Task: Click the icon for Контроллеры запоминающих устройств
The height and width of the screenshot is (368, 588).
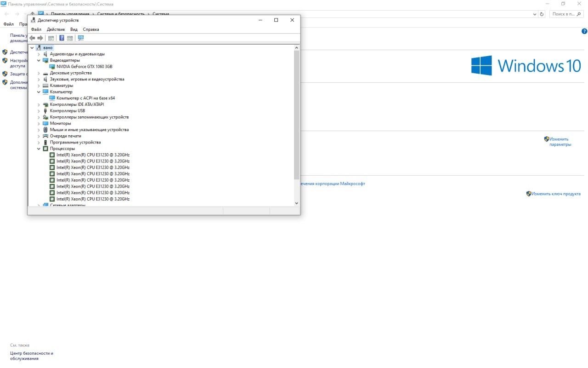Action: click(45, 117)
